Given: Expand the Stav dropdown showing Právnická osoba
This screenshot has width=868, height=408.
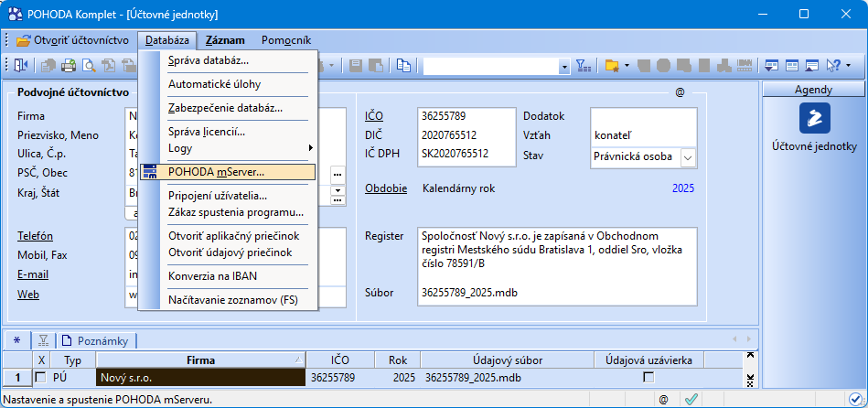Looking at the screenshot, I should click(688, 156).
